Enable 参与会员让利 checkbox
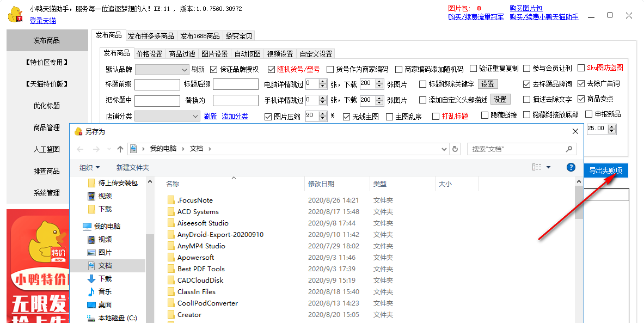This screenshot has width=644, height=323. tap(526, 68)
